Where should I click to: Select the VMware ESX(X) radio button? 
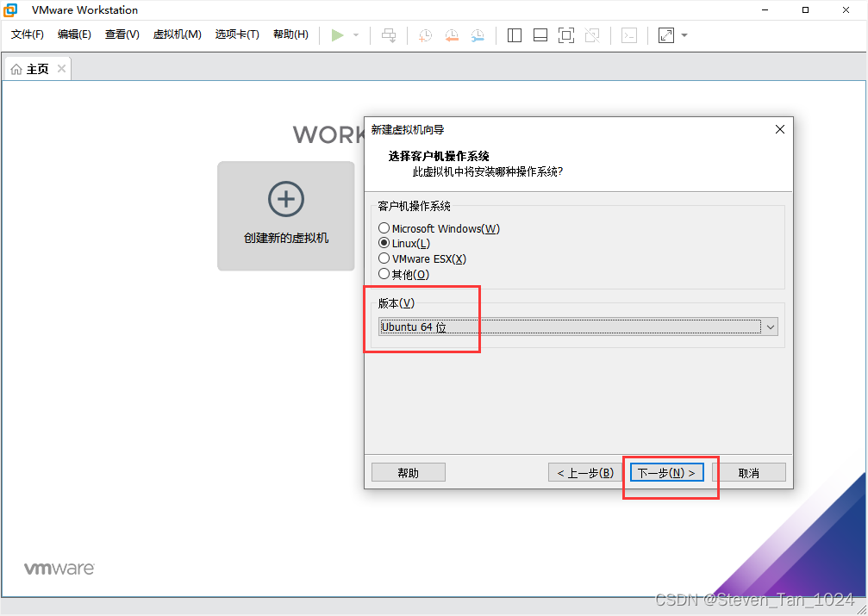(x=384, y=258)
